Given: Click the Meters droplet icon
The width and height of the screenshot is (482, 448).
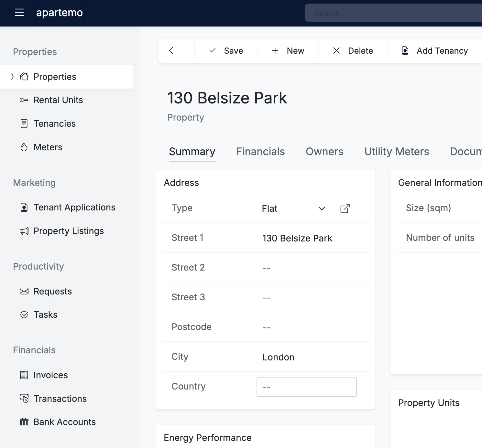Looking at the screenshot, I should click(24, 147).
